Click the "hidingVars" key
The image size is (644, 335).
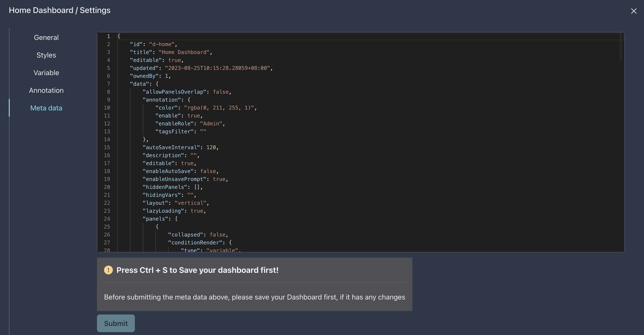point(162,195)
